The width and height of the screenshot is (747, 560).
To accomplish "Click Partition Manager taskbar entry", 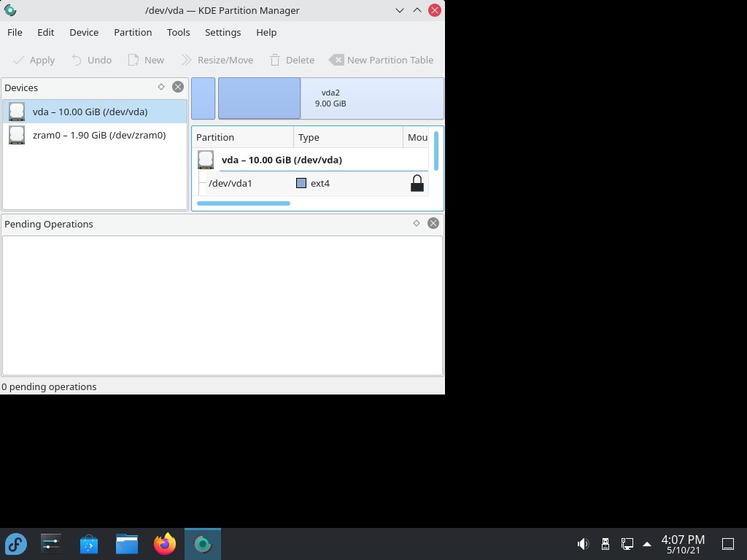I will click(203, 544).
